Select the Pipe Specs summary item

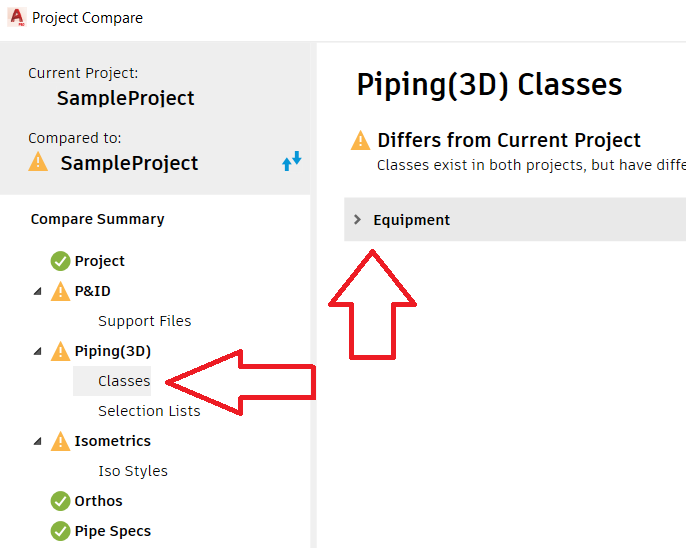pyautogui.click(x=112, y=531)
